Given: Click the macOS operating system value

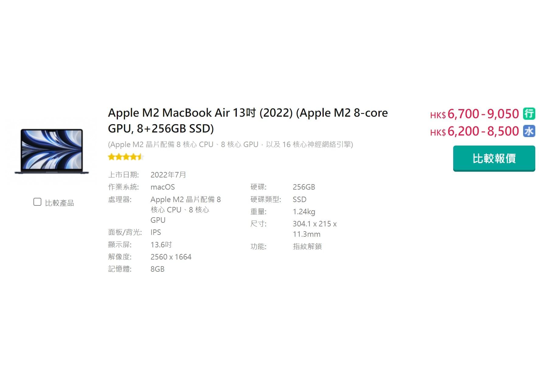Looking at the screenshot, I should (x=163, y=187).
